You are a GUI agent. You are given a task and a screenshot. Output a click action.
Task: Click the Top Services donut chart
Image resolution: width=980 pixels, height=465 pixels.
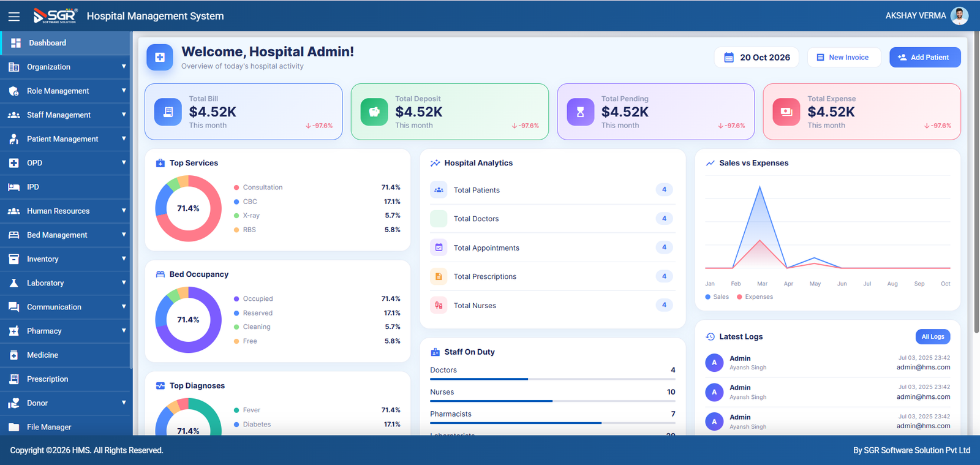pyautogui.click(x=188, y=208)
